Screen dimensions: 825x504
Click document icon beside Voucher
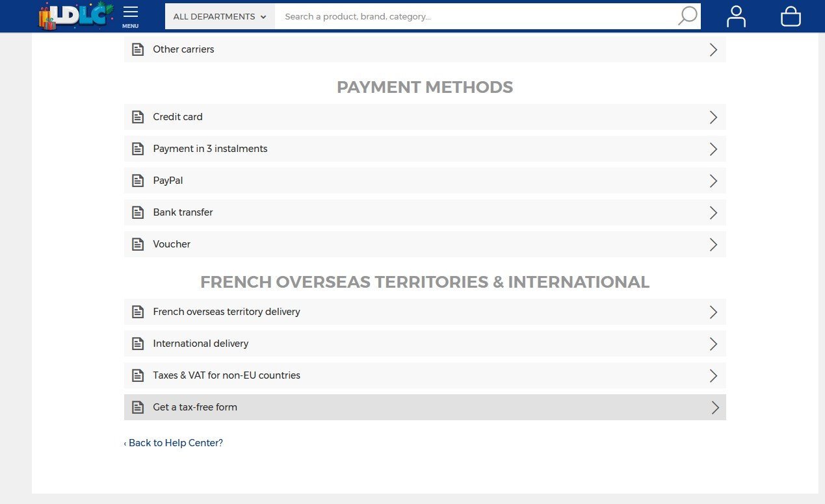(x=138, y=244)
